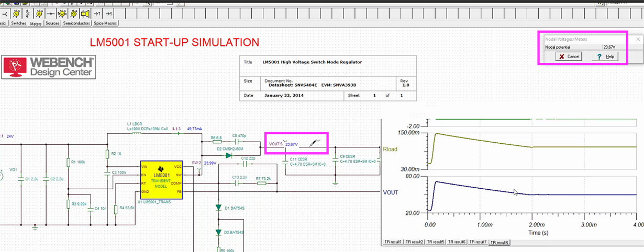
Task: Switch to TR result2 tab
Action: (x=414, y=242)
